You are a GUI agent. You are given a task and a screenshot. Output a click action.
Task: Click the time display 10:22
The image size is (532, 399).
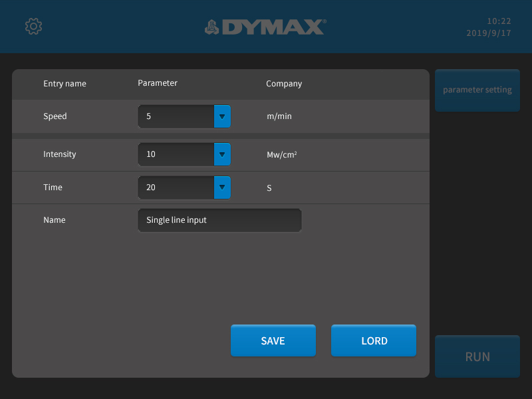499,21
